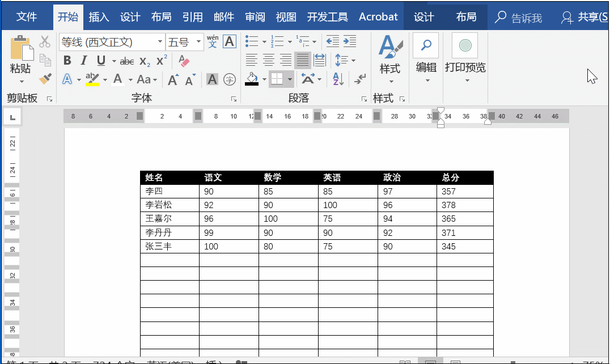The height and width of the screenshot is (364, 610).
Task: Toggle italic formatting
Action: pyautogui.click(x=83, y=60)
